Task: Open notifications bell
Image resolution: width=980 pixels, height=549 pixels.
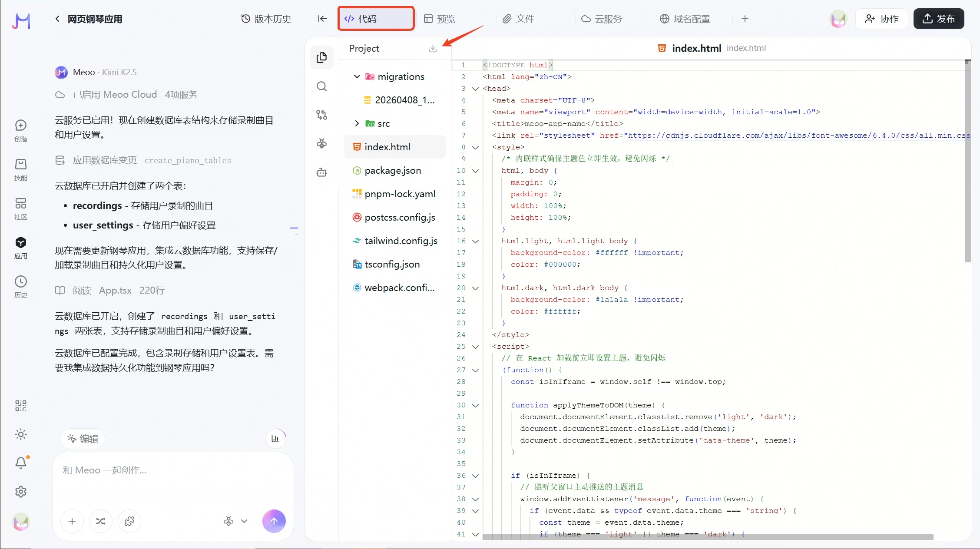Action: (x=21, y=463)
